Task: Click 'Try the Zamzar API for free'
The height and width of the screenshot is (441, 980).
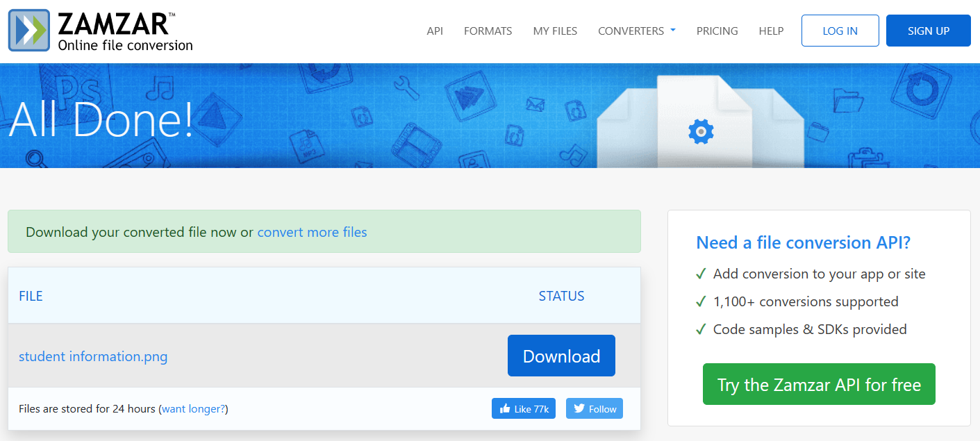Action: point(818,383)
